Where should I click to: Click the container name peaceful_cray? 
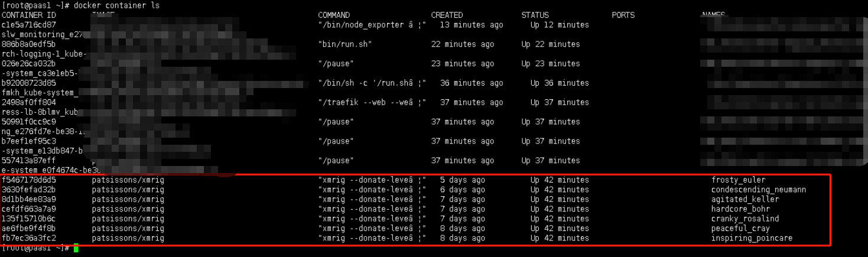(x=741, y=229)
